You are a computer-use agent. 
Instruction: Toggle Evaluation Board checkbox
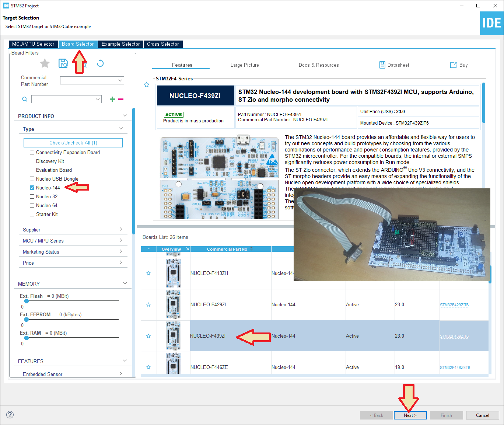[32, 170]
